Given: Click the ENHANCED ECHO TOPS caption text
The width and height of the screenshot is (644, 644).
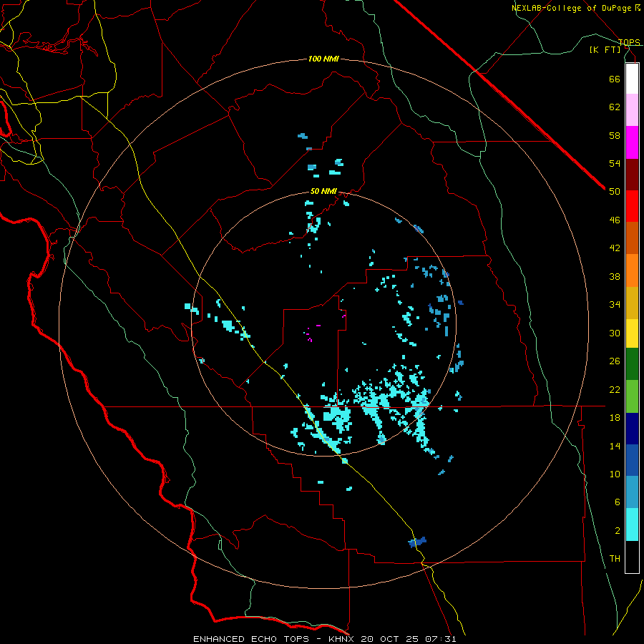Looking at the screenshot, I should point(251,639).
